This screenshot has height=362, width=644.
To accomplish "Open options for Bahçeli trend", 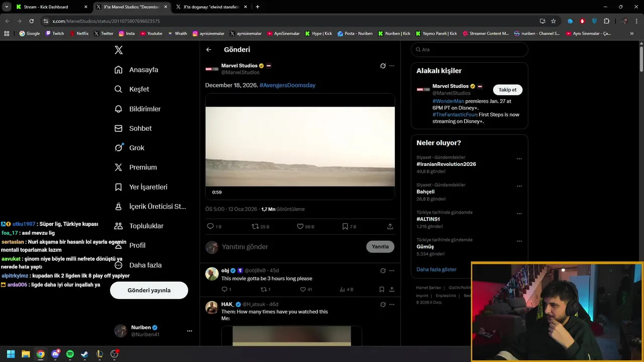I will (519, 186).
